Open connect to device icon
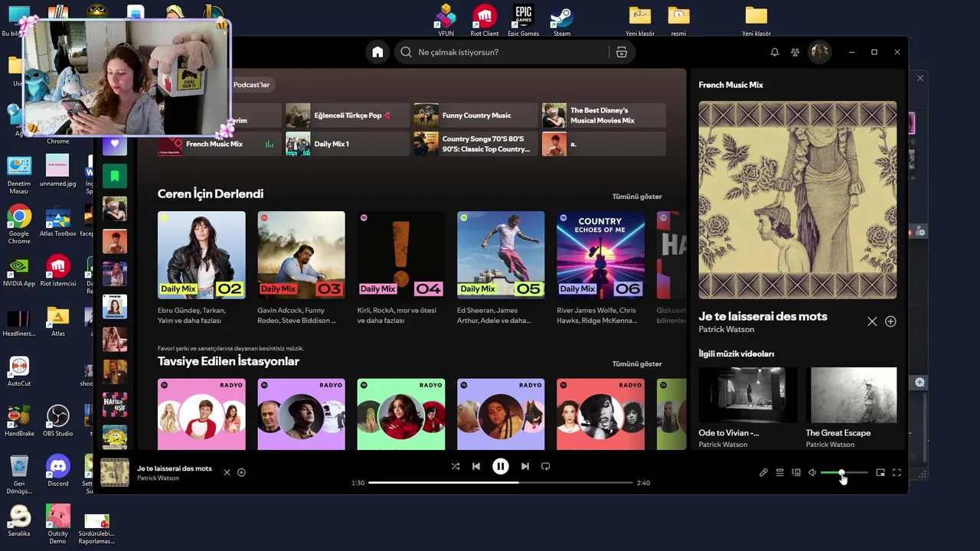Viewport: 980px width, 551px height. click(796, 473)
